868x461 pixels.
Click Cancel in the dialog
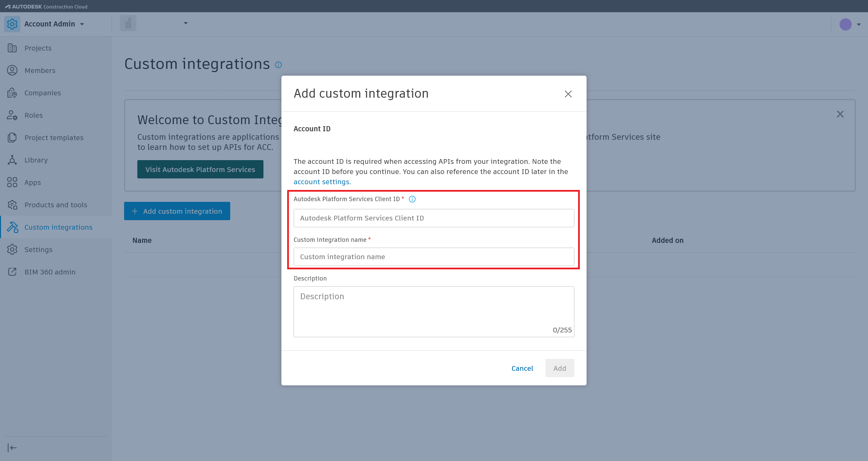tap(522, 368)
